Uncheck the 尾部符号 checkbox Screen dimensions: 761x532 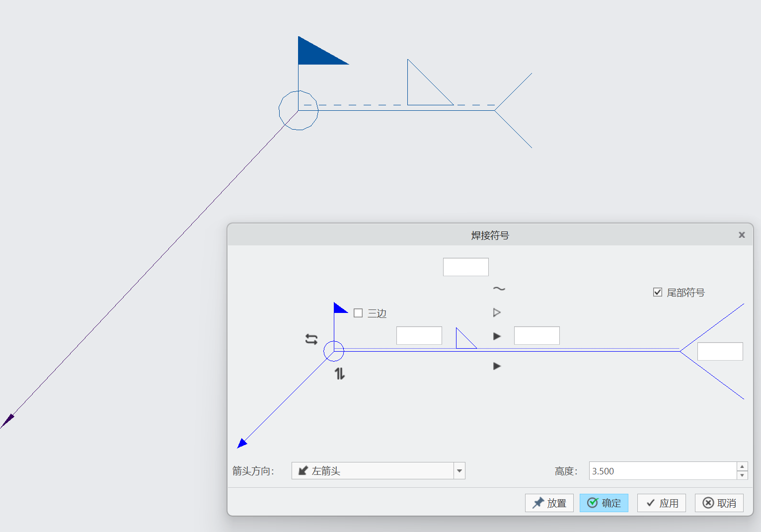658,292
